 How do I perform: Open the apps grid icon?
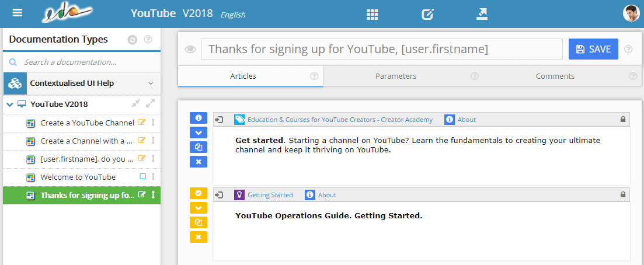tap(372, 15)
